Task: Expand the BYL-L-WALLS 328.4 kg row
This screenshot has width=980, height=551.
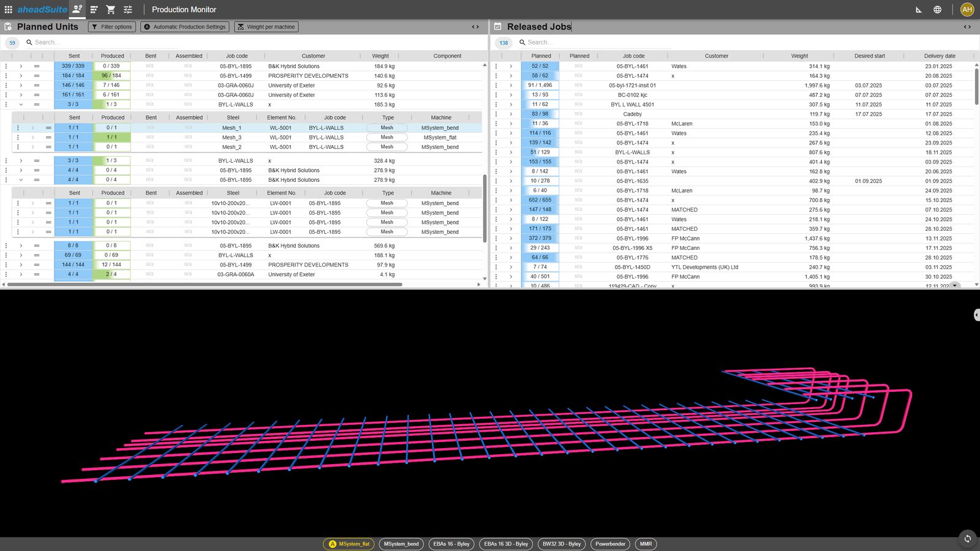Action: (21, 160)
